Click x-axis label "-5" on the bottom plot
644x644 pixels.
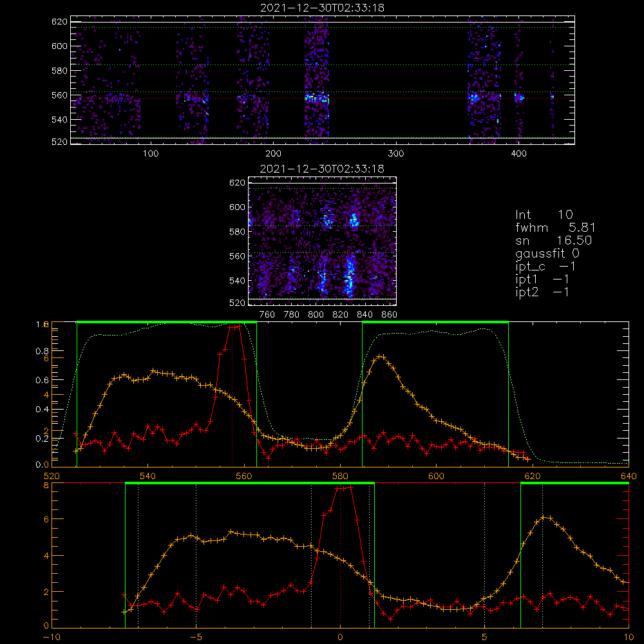tap(196, 638)
